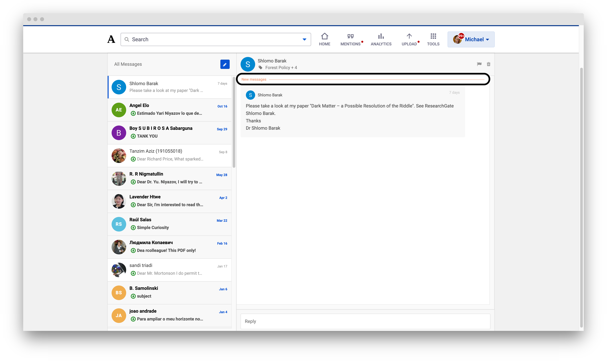The width and height of the screenshot is (607, 364).
Task: Click Tanzim Aziz's flower photo thumbnail
Action: [x=119, y=156]
